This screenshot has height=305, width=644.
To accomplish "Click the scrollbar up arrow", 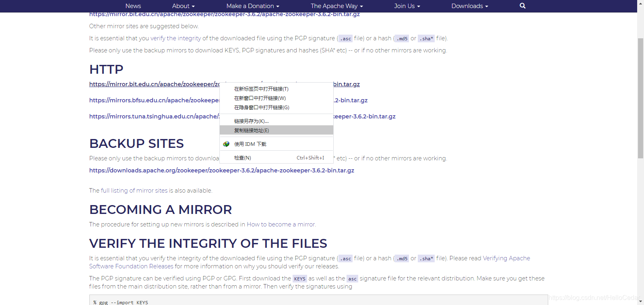I will coord(640,3).
